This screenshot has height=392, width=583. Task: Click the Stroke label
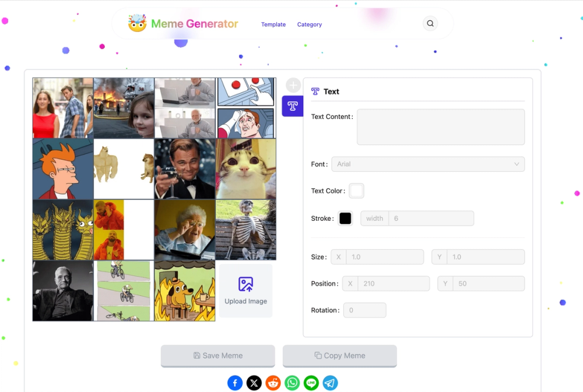(x=322, y=218)
